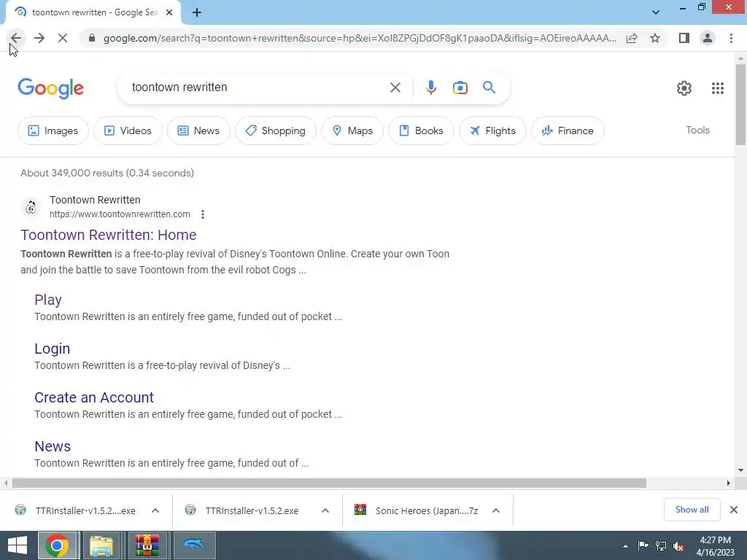Open the taskbar clock showing 4:27 PM
This screenshot has height=560, width=747.
pyautogui.click(x=715, y=546)
